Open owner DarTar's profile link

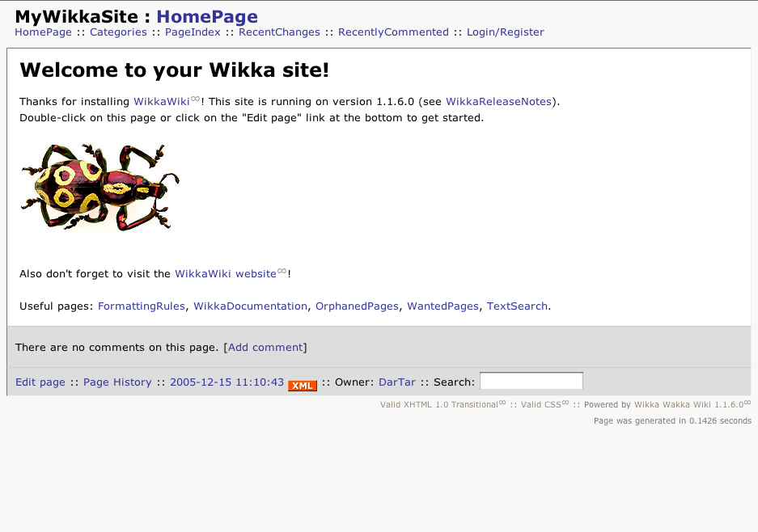click(397, 382)
